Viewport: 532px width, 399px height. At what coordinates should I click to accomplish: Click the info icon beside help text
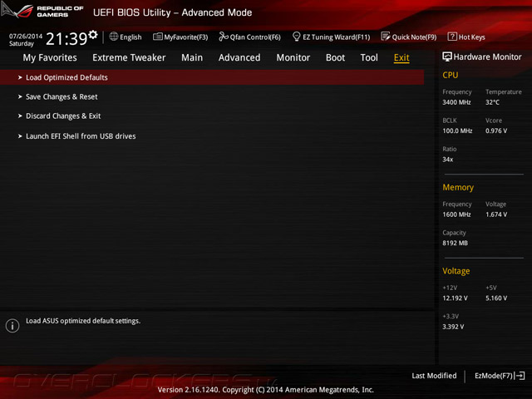click(x=12, y=325)
